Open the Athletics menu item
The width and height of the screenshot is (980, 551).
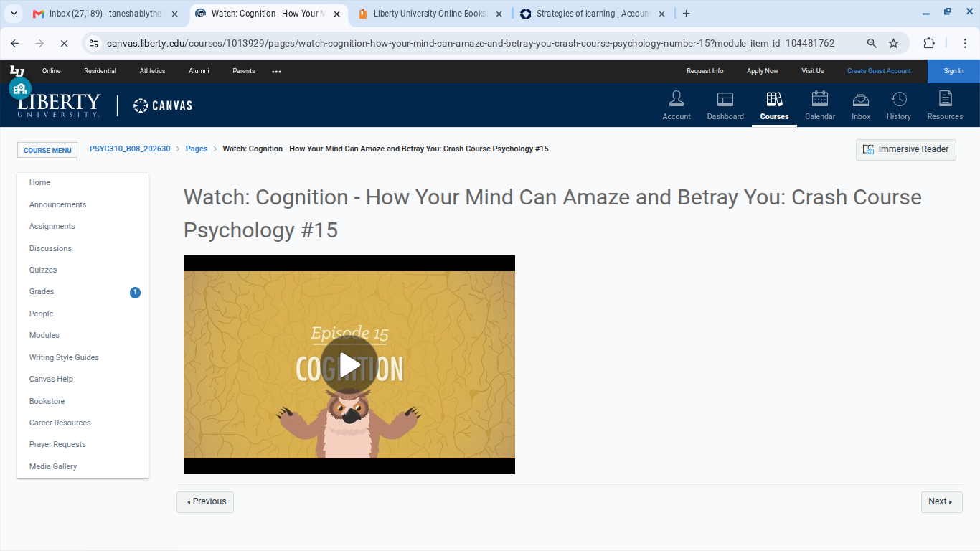pos(152,71)
